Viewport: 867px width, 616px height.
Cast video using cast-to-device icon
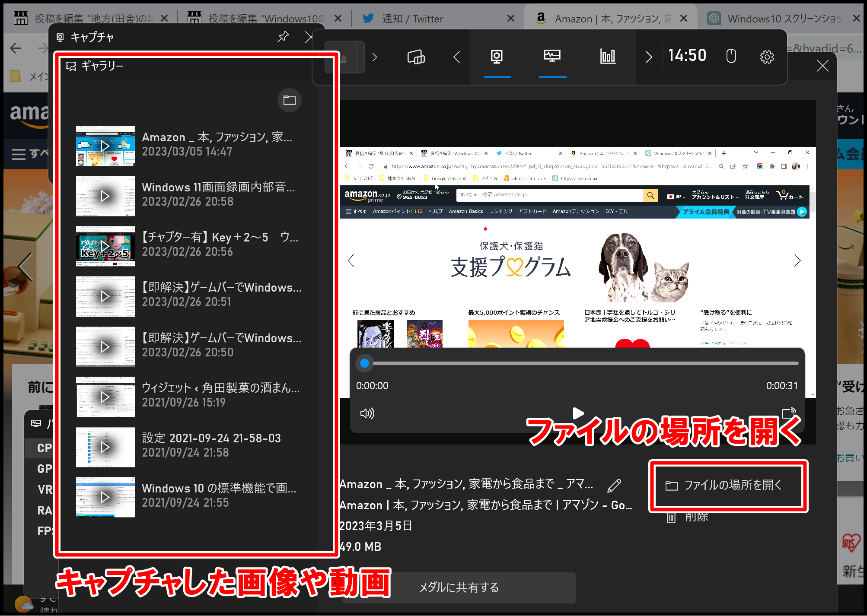(x=789, y=413)
